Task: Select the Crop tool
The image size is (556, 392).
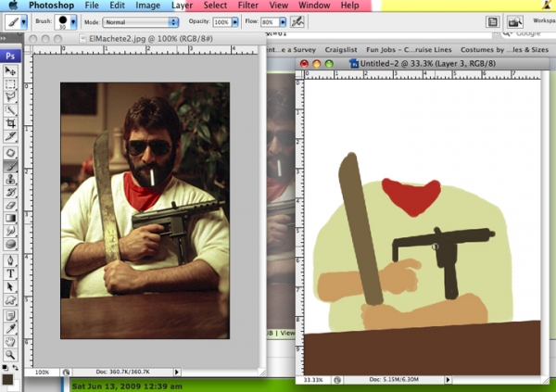Action: click(10, 123)
